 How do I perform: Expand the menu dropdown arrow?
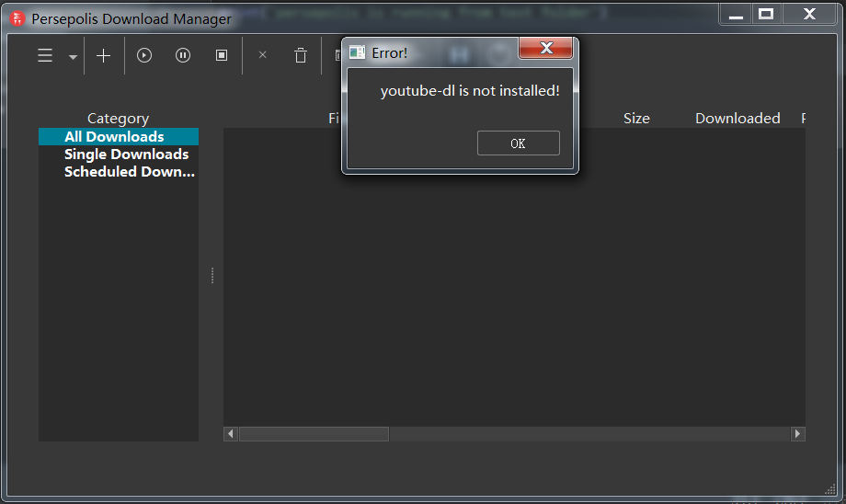point(73,57)
